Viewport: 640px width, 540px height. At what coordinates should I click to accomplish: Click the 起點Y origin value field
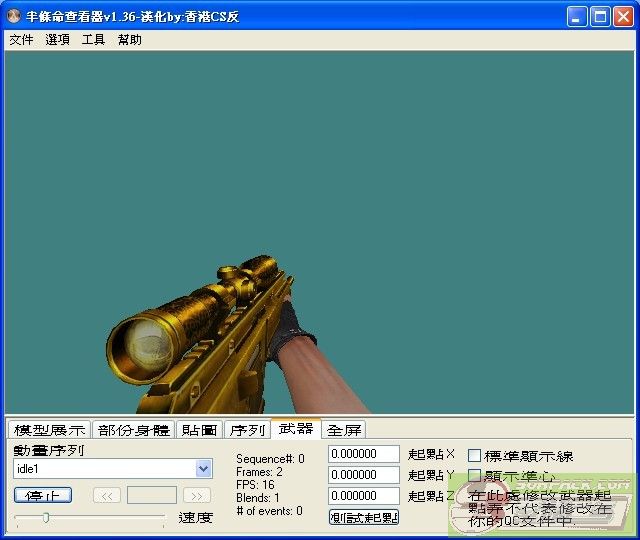pos(363,475)
